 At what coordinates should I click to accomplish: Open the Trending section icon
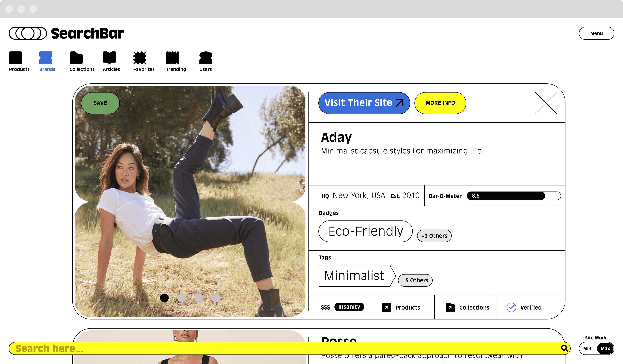(x=172, y=58)
